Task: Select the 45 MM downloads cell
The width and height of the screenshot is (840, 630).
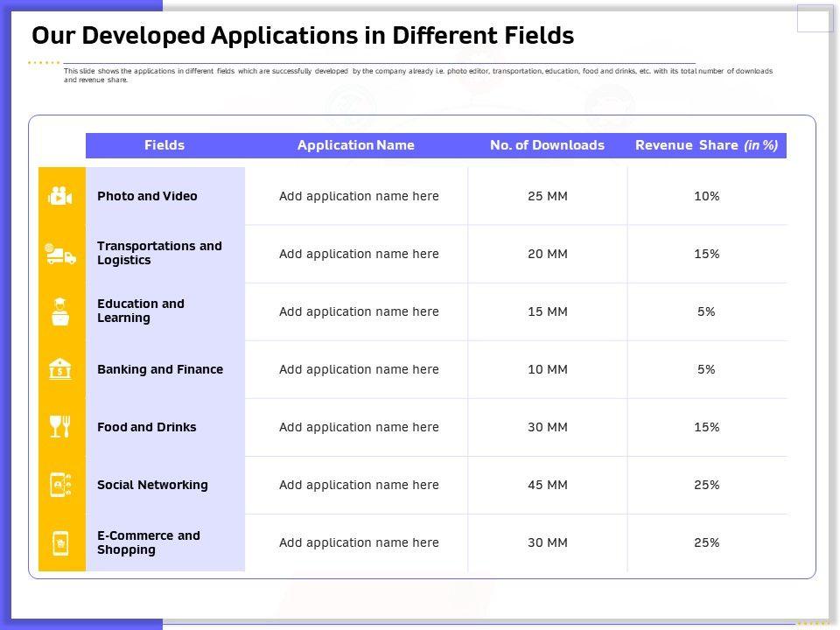Action: [548, 485]
